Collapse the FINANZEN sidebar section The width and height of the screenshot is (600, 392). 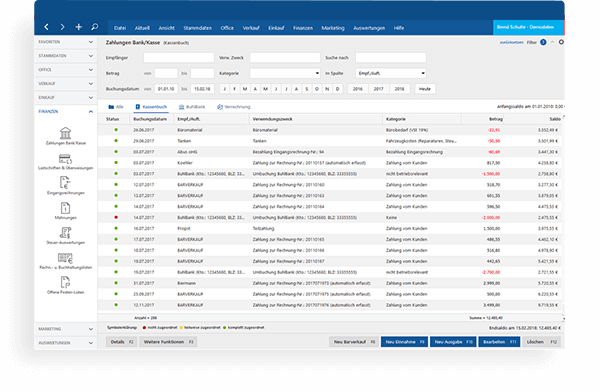(65, 111)
